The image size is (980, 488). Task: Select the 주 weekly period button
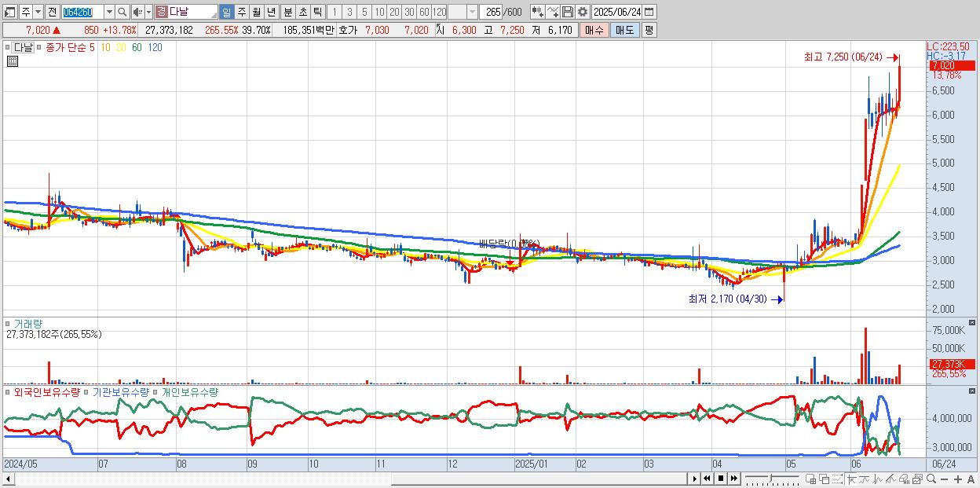[x=241, y=12]
